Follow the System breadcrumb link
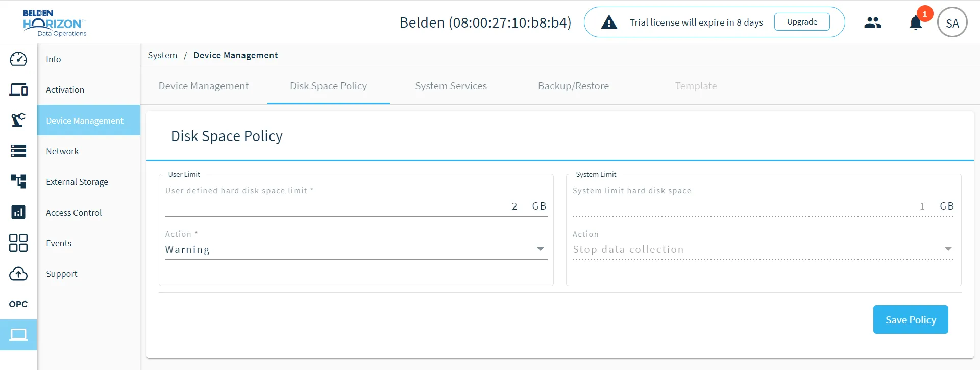Screen dimensions: 980x370 coord(162,55)
